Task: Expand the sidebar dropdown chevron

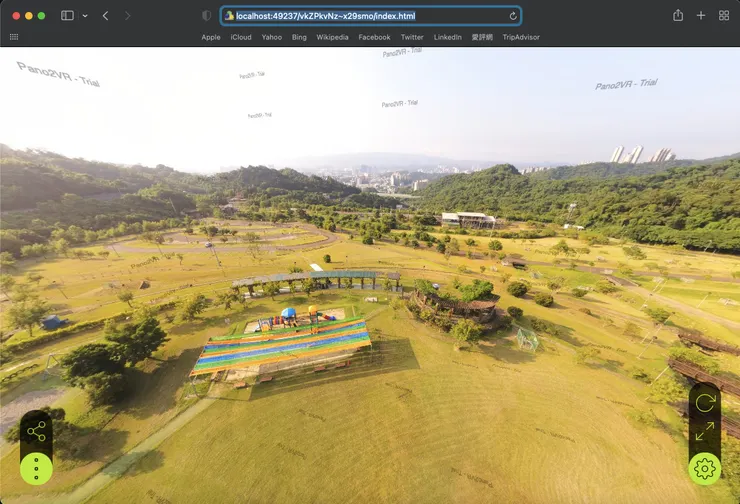Action: click(85, 16)
